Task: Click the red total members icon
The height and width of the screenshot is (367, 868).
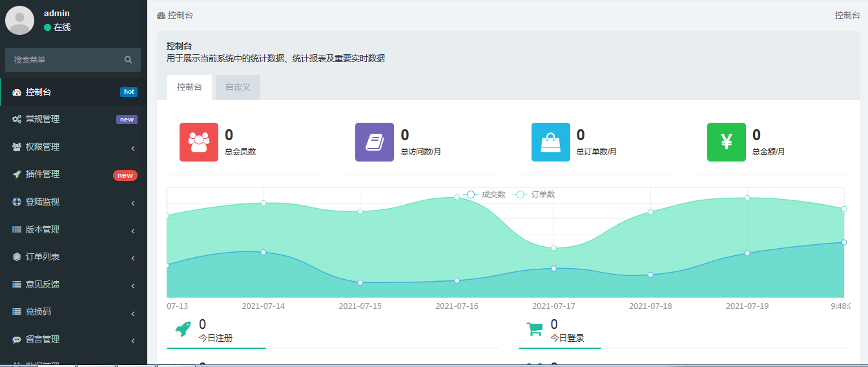Action: click(199, 142)
